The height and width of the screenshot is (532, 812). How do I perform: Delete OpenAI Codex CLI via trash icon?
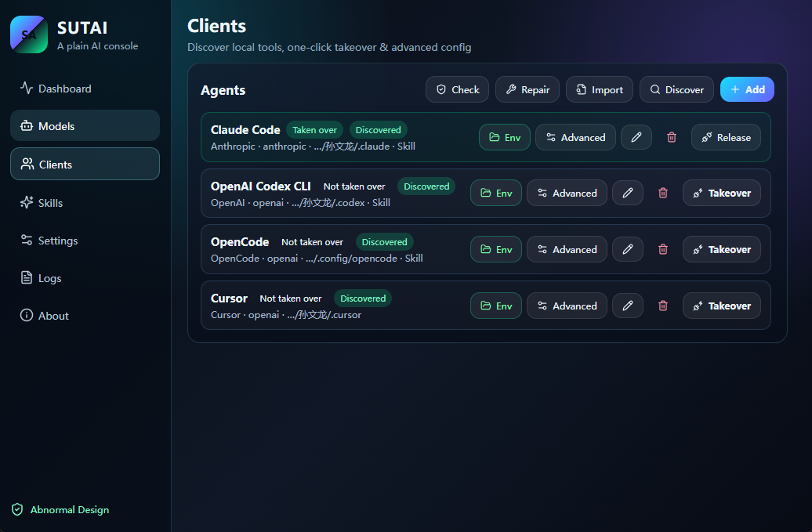(663, 193)
